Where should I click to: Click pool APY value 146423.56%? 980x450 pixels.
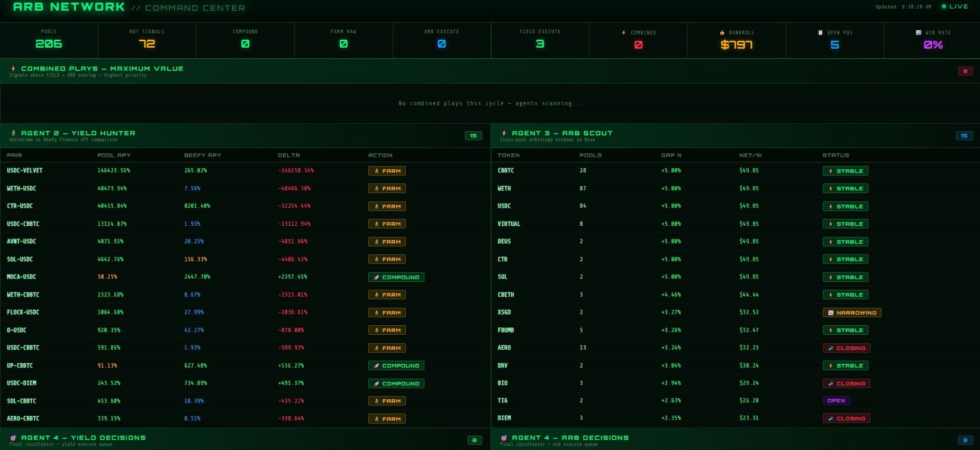click(x=113, y=171)
